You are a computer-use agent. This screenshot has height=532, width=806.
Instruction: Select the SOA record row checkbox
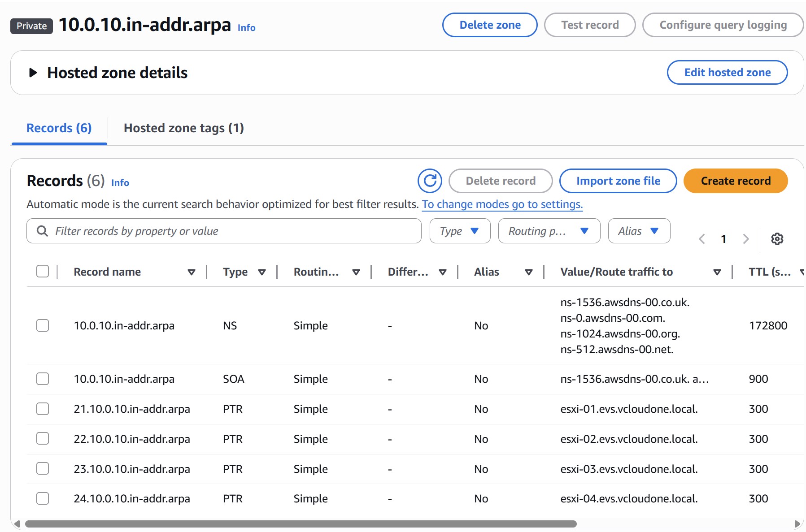pos(43,378)
